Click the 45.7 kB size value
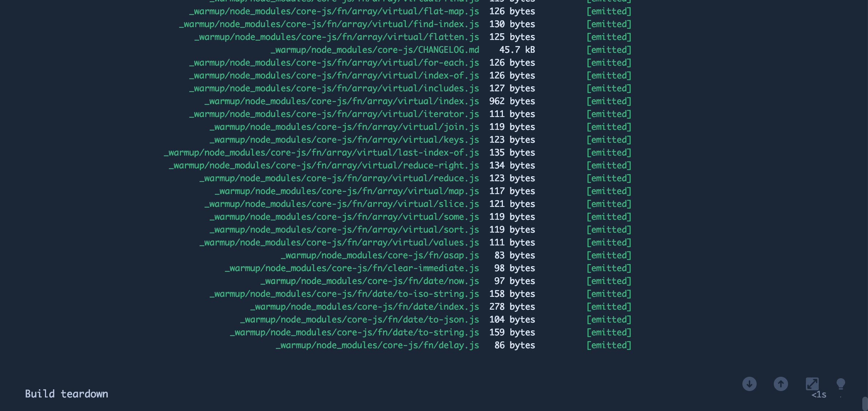868x411 pixels. pyautogui.click(x=517, y=50)
